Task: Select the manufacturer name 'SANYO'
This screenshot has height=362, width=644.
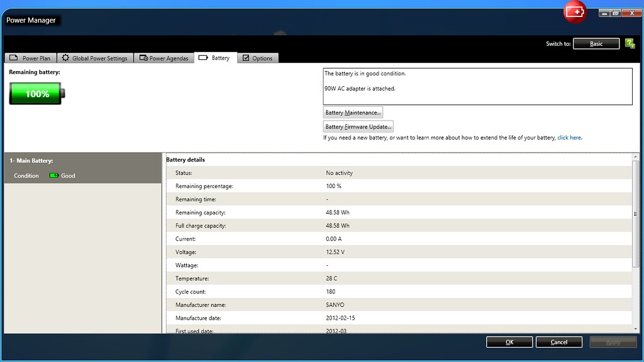Action: [335, 305]
